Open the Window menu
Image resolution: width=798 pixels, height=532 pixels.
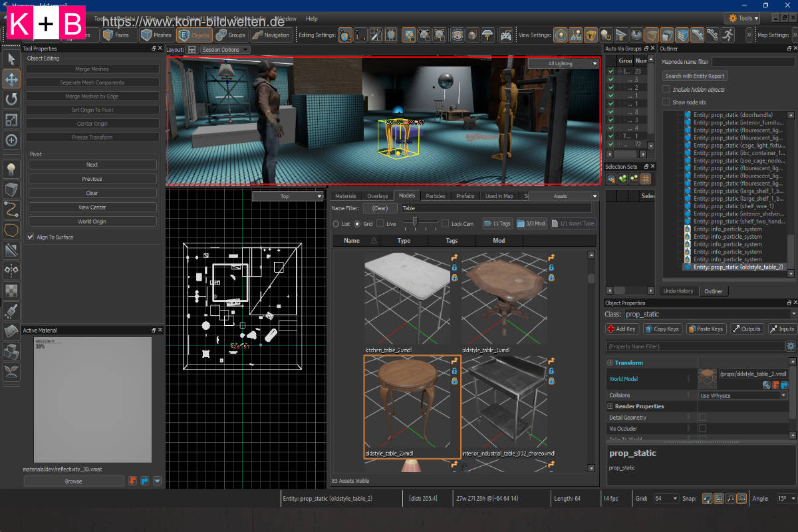point(286,19)
